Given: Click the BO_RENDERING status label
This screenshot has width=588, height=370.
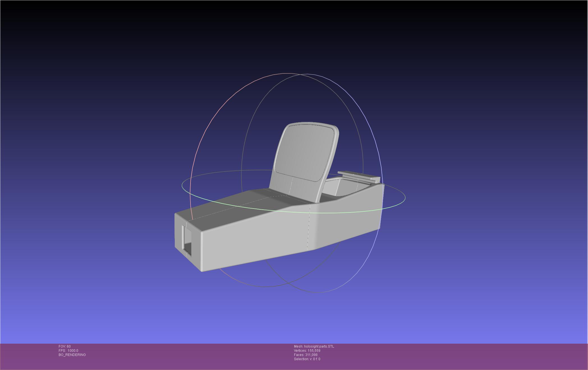Looking at the screenshot, I should (x=72, y=355).
